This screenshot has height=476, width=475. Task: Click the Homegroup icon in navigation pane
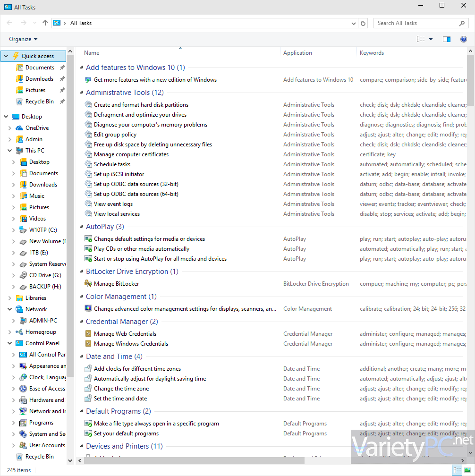pos(19,332)
